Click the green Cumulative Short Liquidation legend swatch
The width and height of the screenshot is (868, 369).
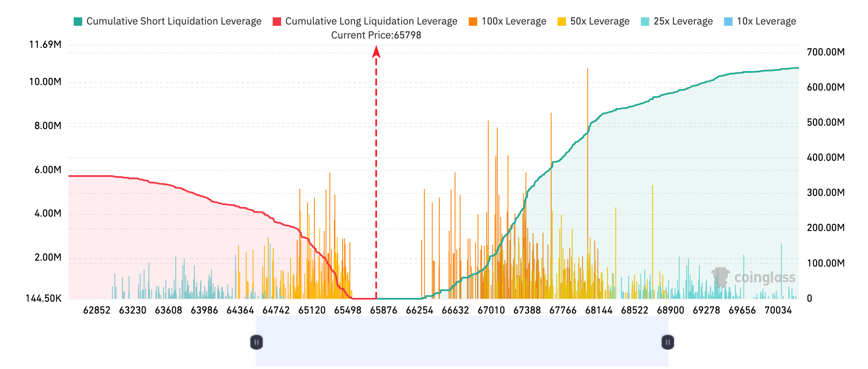(x=78, y=22)
